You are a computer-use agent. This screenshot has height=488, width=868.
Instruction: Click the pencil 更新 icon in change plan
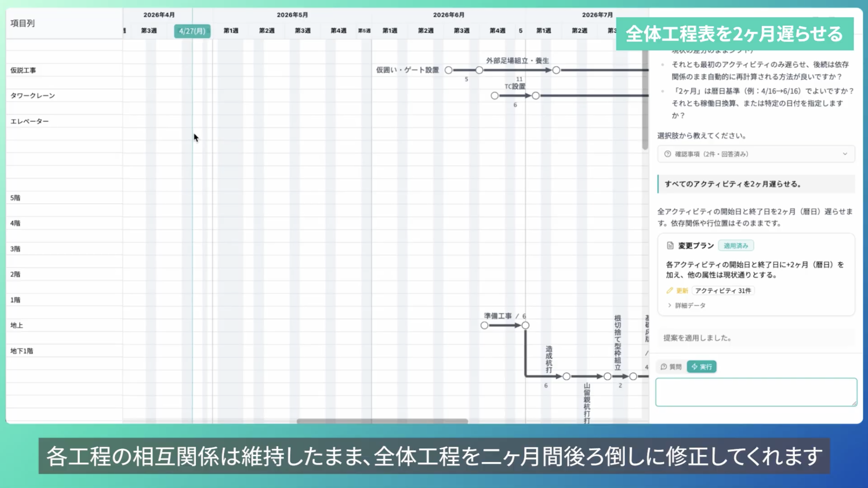(670, 290)
